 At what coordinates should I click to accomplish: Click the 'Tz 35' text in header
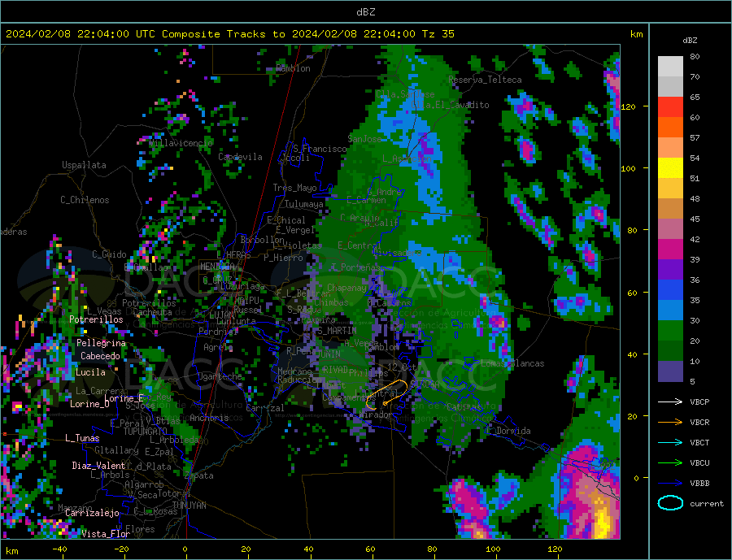pyautogui.click(x=438, y=34)
